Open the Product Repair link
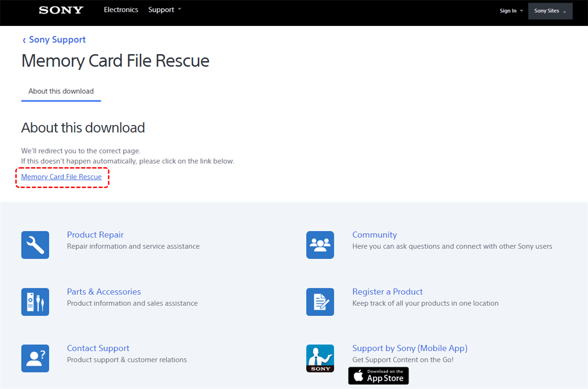This screenshot has width=588, height=389. [x=95, y=235]
